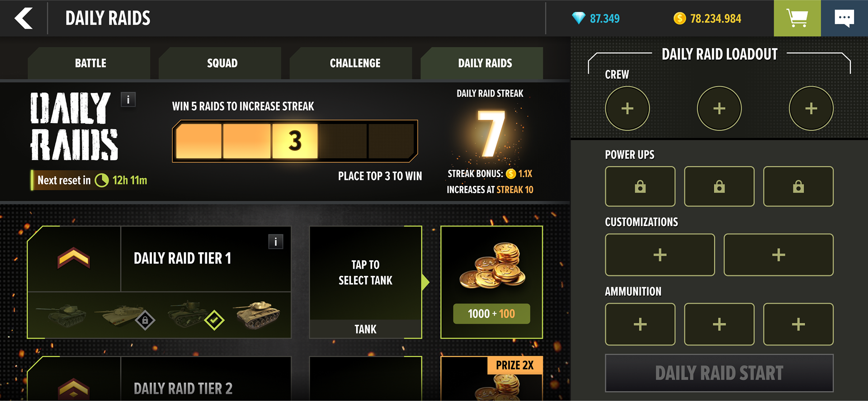Tap the raid streak progress bar
868x401 pixels.
click(x=295, y=141)
